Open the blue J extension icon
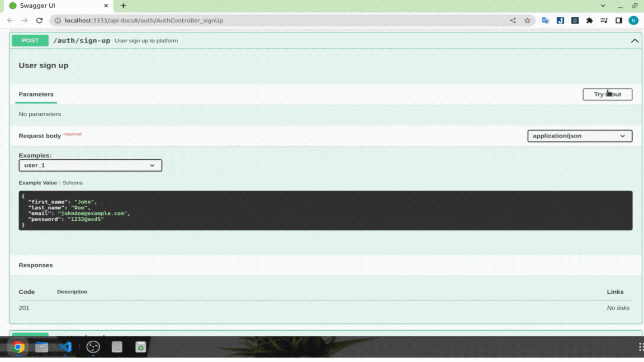The width and height of the screenshot is (644, 362). pyautogui.click(x=560, y=21)
